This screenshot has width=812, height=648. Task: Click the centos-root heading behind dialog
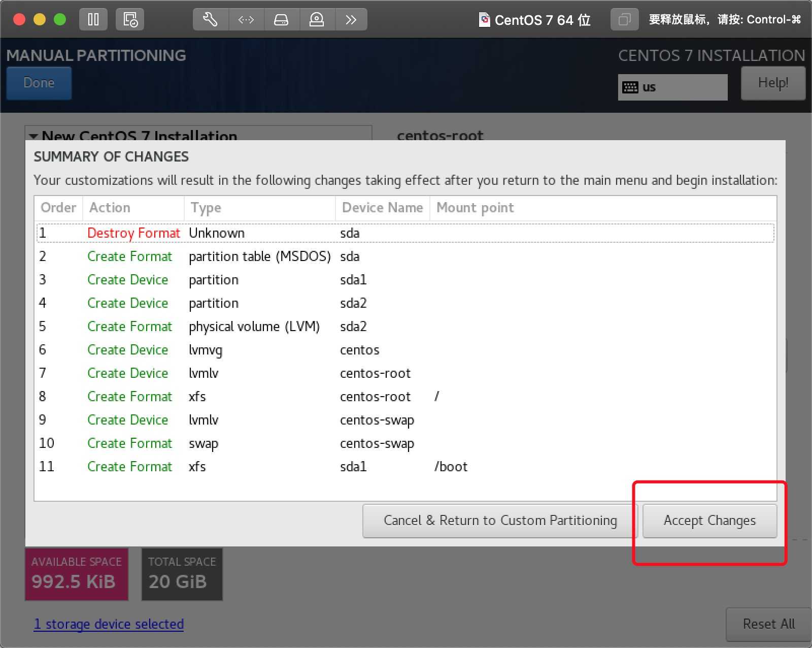tap(440, 135)
